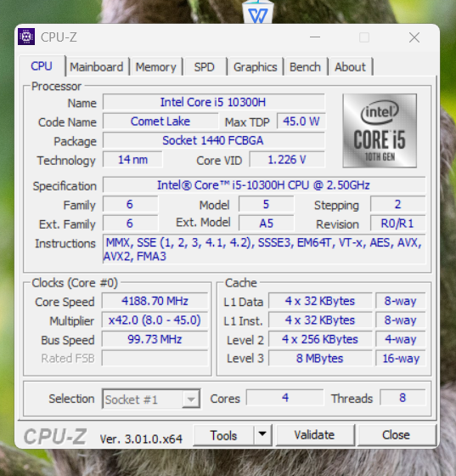Image resolution: width=456 pixels, height=476 pixels.
Task: Open the Graphics tab
Action: point(256,67)
